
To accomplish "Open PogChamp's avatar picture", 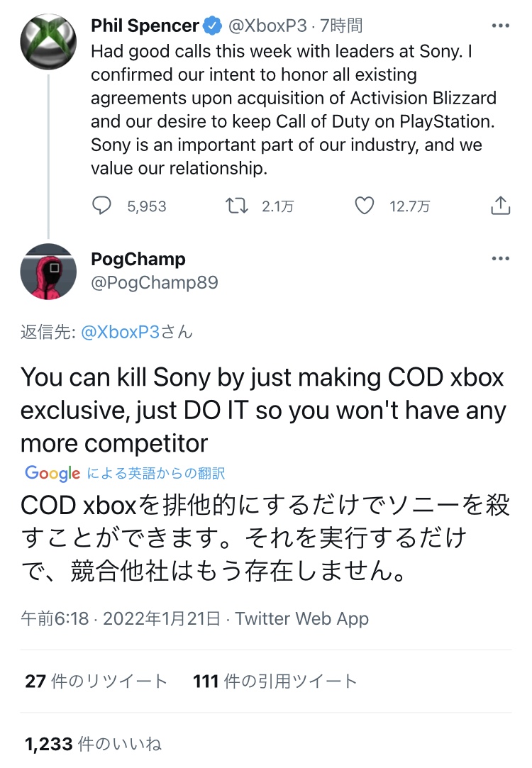I will point(48,272).
